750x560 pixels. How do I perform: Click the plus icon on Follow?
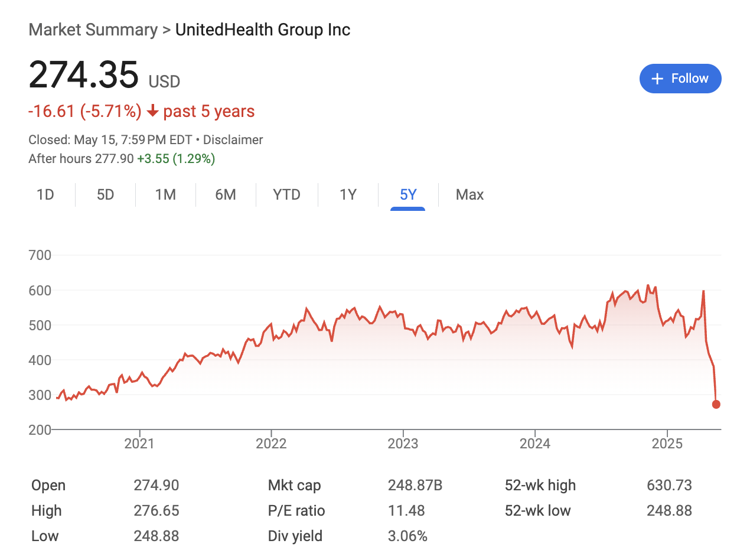click(657, 79)
